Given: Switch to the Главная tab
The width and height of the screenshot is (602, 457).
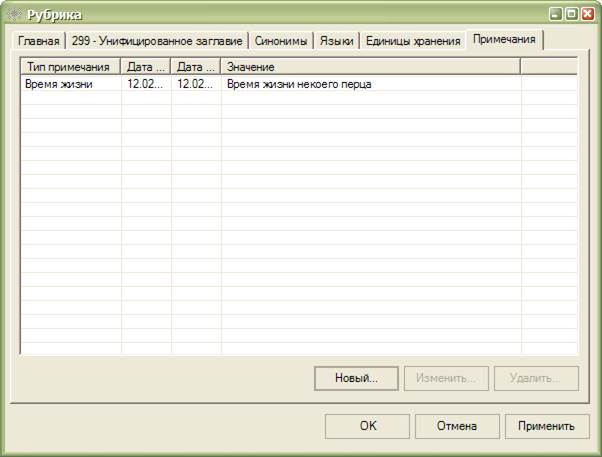Looking at the screenshot, I should (x=39, y=41).
